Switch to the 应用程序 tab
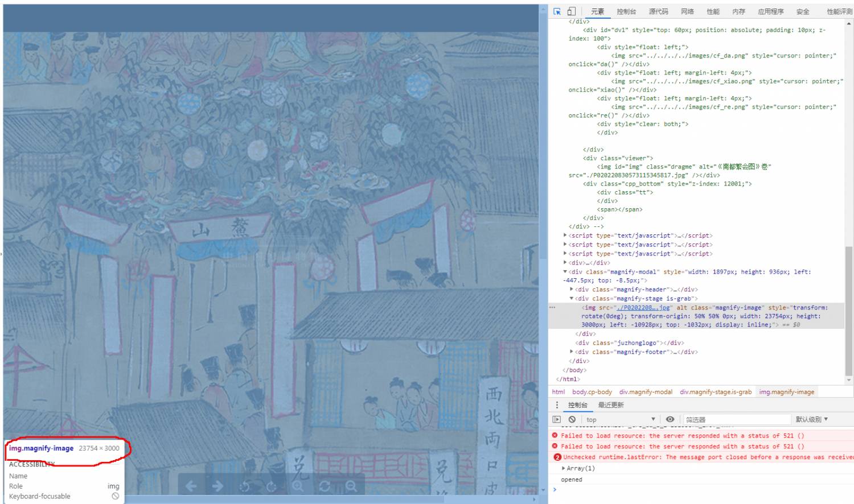 [x=770, y=11]
